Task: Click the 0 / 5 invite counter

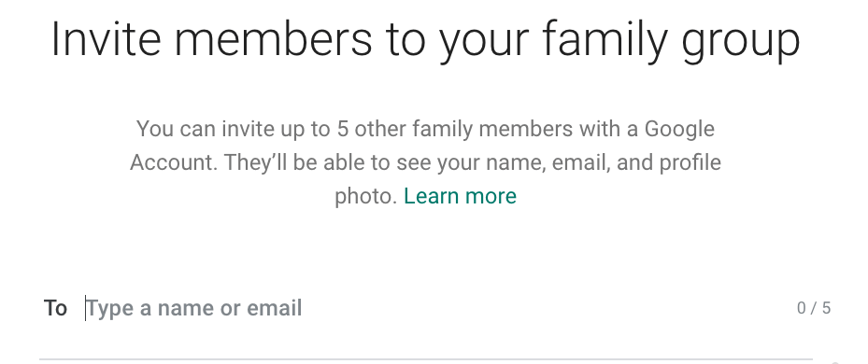Action: pyautogui.click(x=814, y=308)
